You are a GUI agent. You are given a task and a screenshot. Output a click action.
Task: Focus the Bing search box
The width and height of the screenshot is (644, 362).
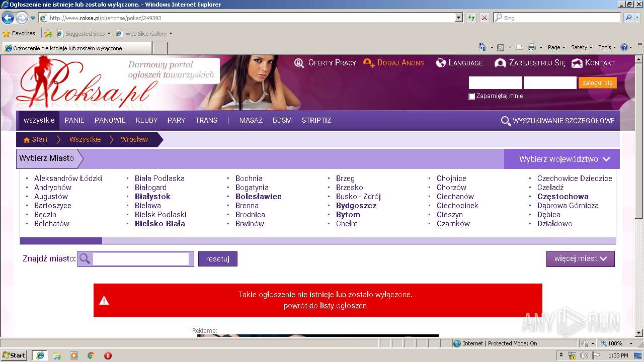pos(557,18)
